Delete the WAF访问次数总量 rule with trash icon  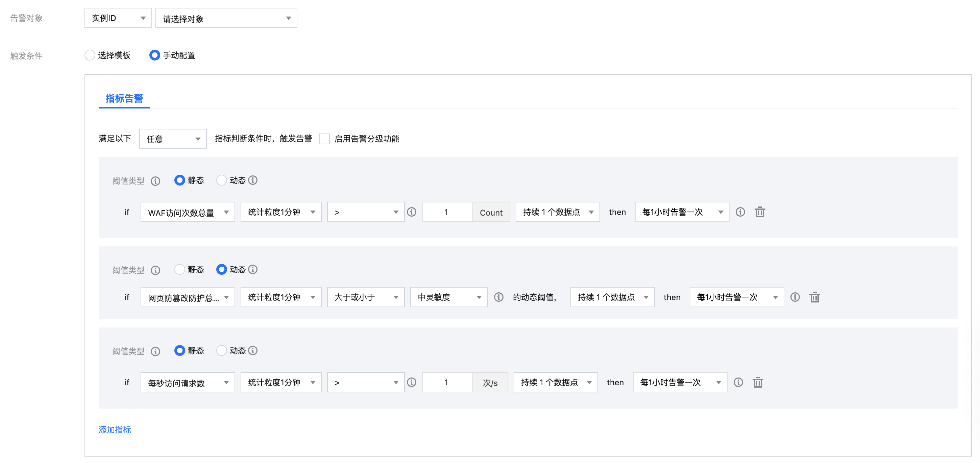pyautogui.click(x=760, y=212)
